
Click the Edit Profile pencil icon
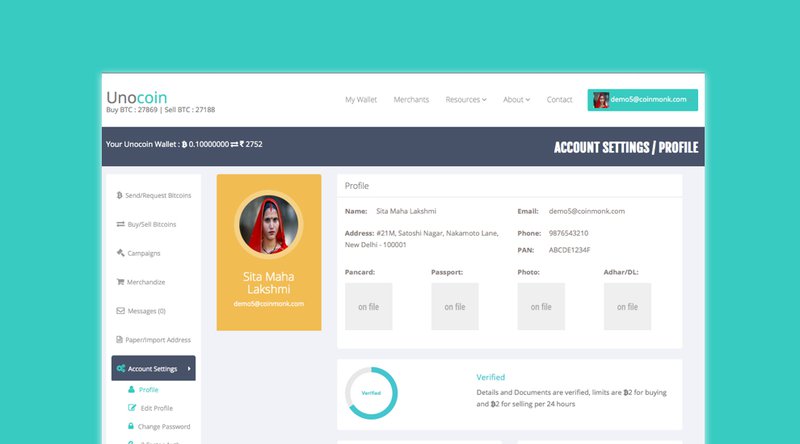click(132, 408)
